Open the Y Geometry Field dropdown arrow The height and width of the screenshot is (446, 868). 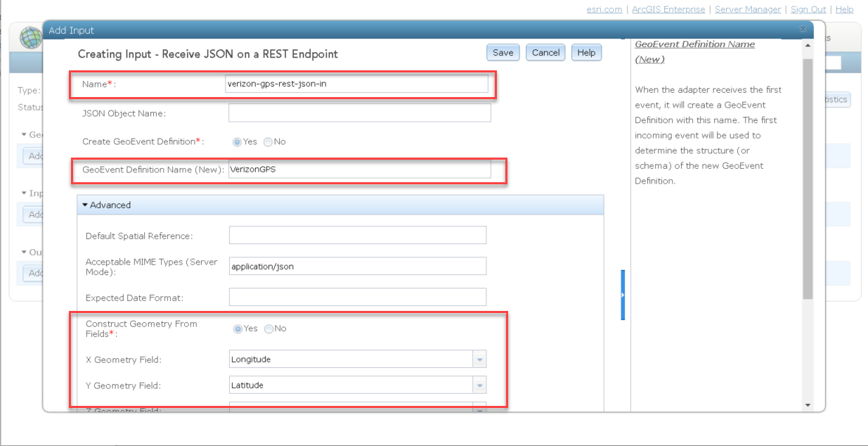click(479, 386)
